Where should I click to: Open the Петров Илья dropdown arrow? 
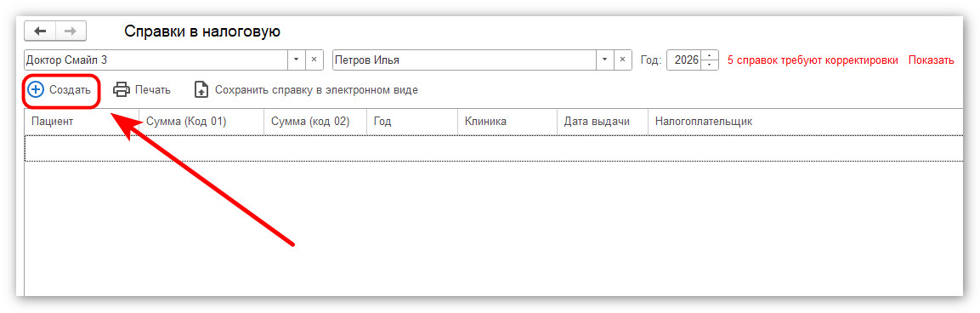pyautogui.click(x=604, y=60)
